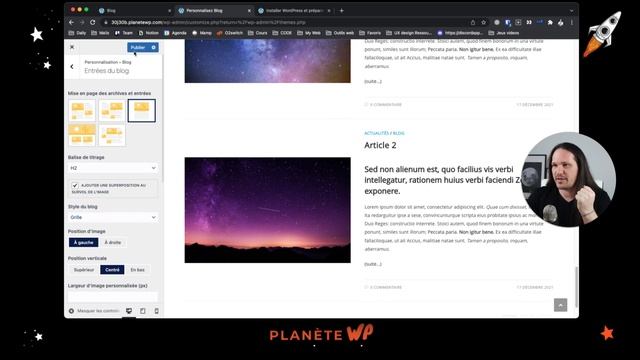Viewport: 640px width, 360px height.
Task: Click the browser forward arrow
Action: [82, 22]
